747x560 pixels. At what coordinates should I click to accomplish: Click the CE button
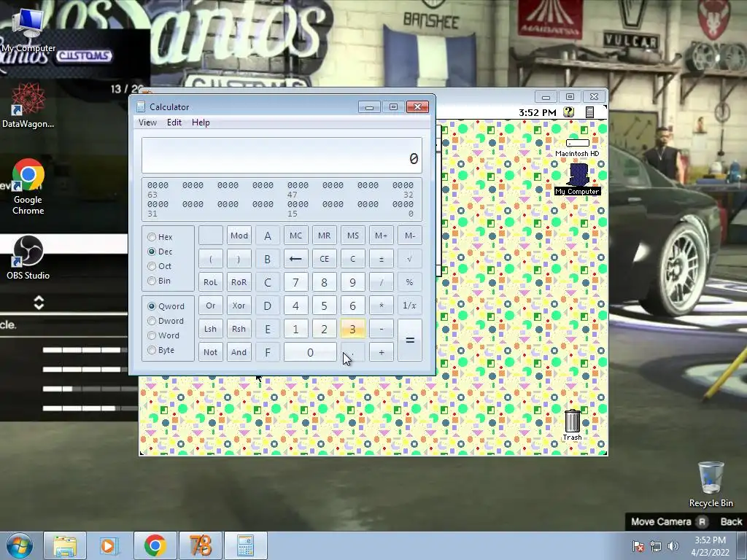[324, 259]
